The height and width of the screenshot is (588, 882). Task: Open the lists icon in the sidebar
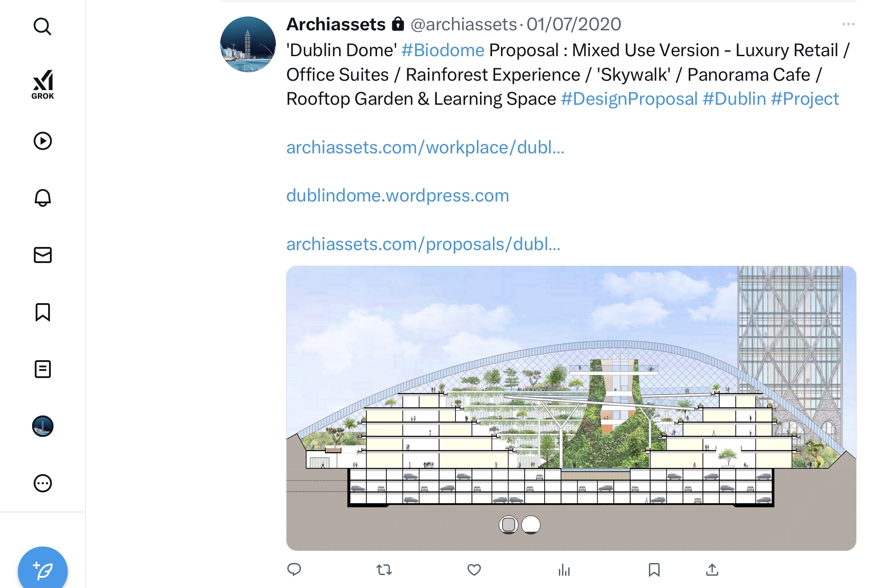(43, 369)
